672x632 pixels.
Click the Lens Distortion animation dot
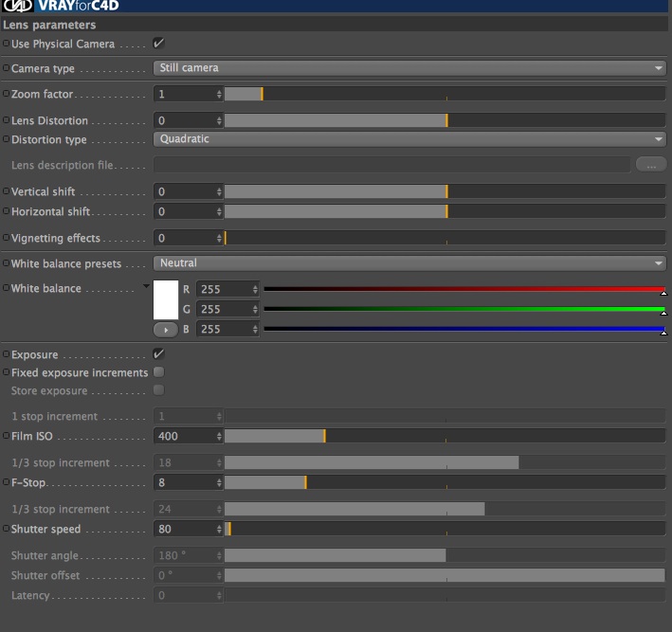6,120
